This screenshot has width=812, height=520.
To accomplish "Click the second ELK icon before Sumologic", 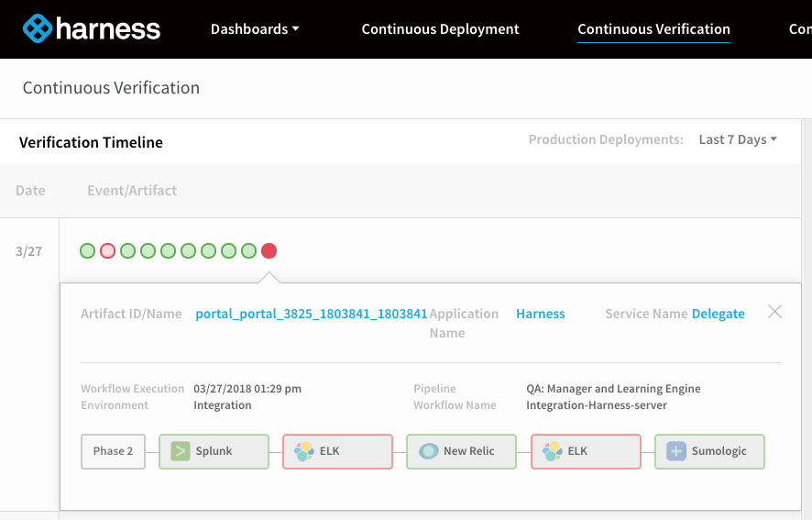I will coord(552,451).
